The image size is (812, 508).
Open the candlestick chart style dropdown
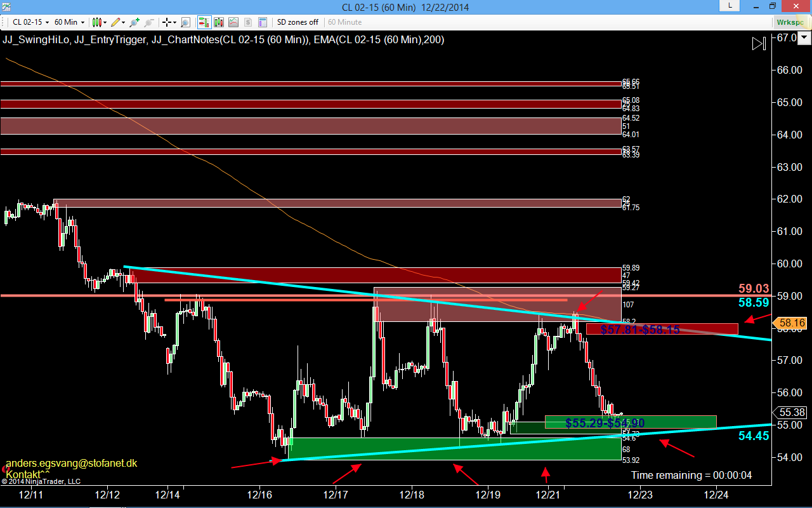[99, 22]
